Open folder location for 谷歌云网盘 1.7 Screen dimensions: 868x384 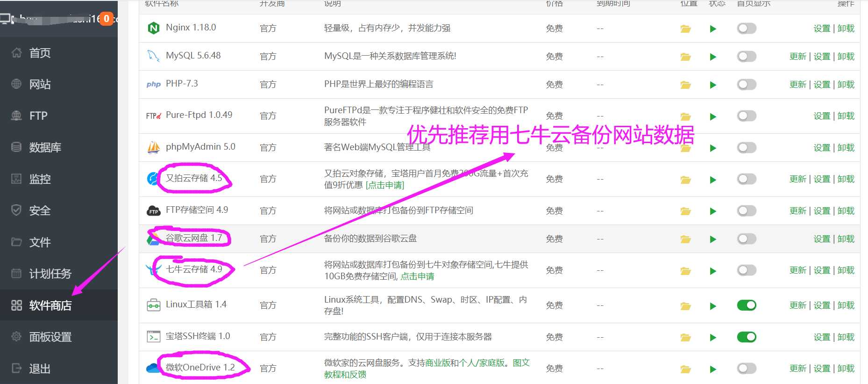click(x=685, y=239)
